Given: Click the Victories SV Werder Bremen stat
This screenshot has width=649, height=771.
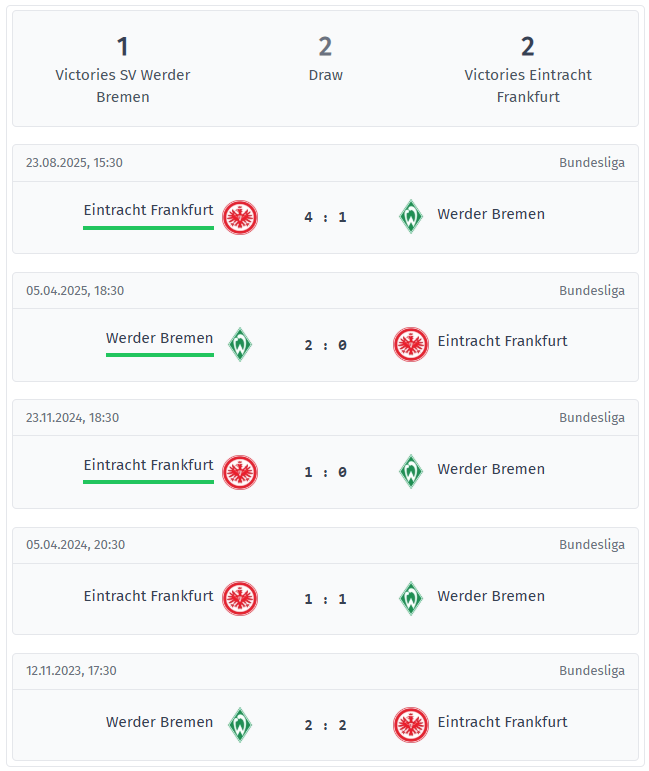Looking at the screenshot, I should click(123, 69).
